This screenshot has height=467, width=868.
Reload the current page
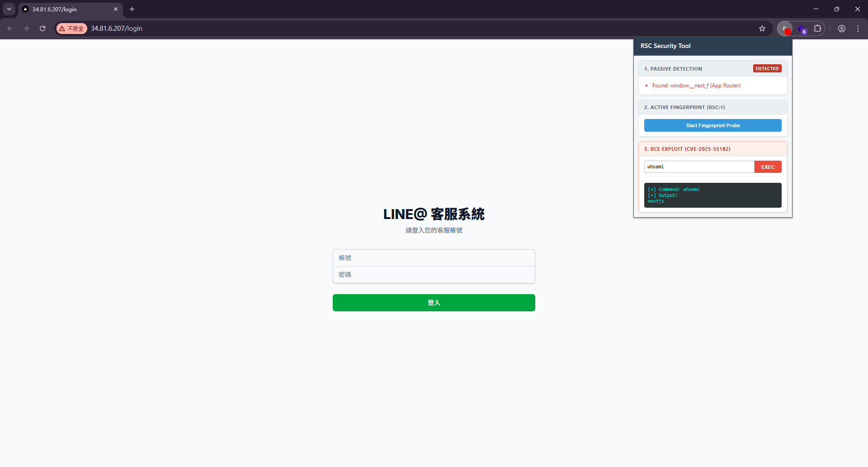pos(42,29)
